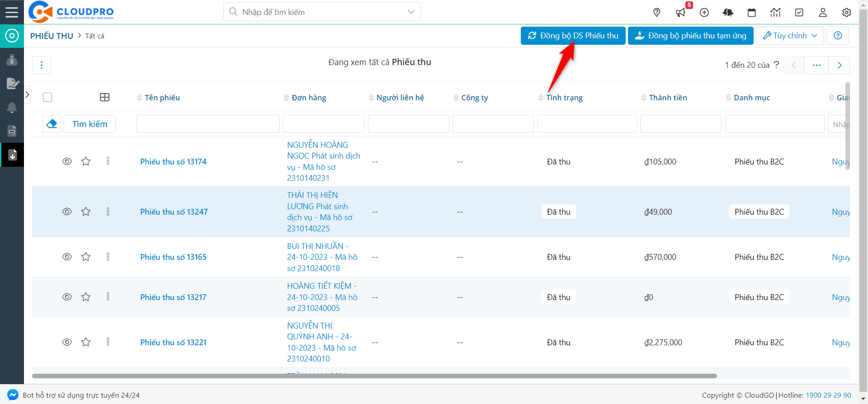Preview Phiếu thu số 13165 with eye icon
The width and height of the screenshot is (868, 404).
67,257
